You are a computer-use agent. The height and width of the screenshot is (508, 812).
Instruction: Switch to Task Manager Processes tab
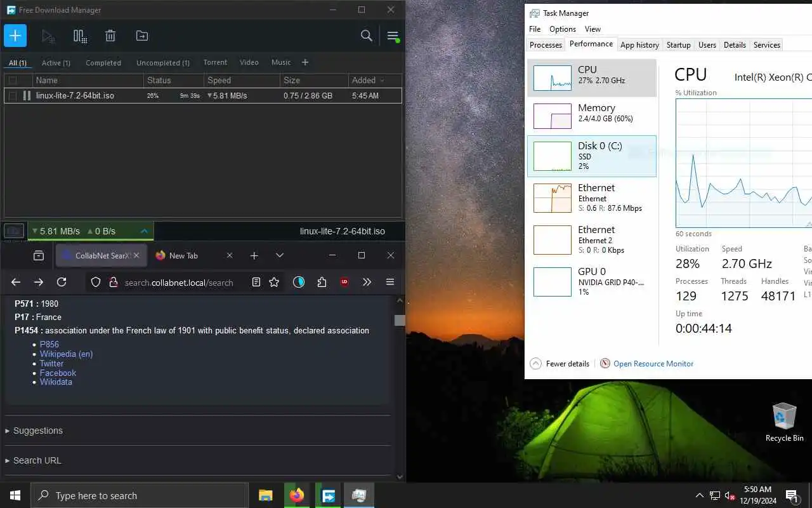click(546, 45)
